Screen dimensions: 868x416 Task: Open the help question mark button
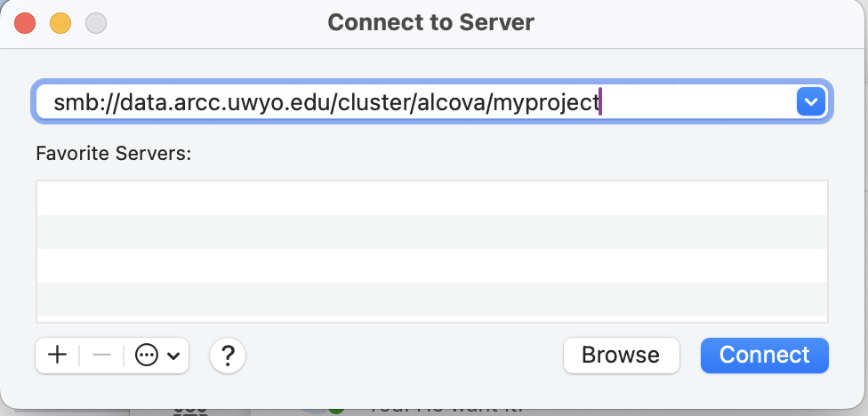[x=228, y=356]
